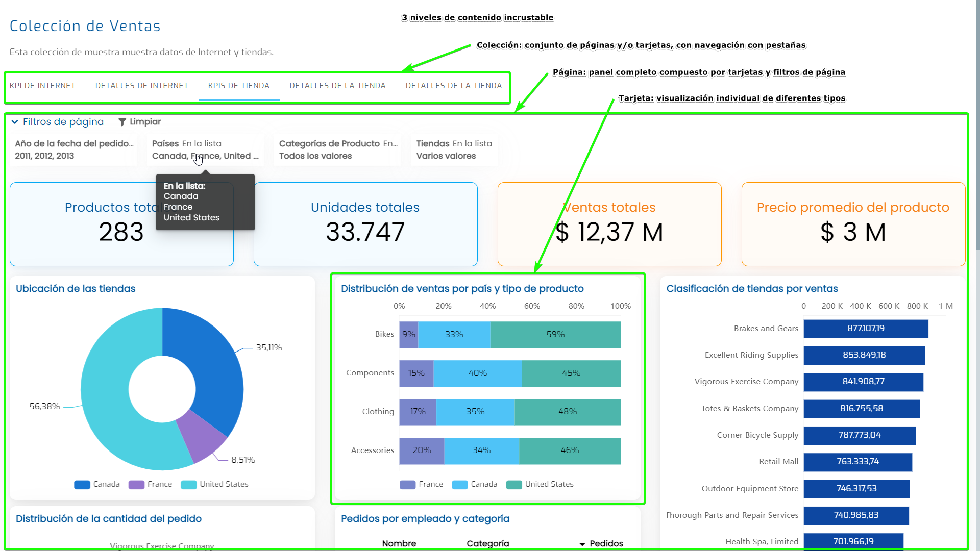Open Año de la fecha del pedido filter
Viewport: 980px width, 551px height.
(x=74, y=150)
